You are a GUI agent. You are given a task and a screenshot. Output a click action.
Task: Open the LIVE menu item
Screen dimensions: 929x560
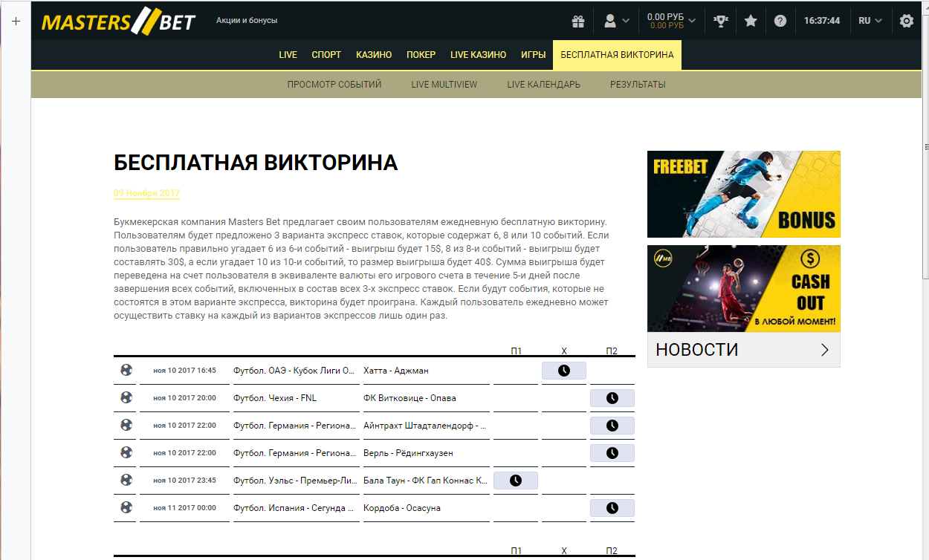click(288, 55)
